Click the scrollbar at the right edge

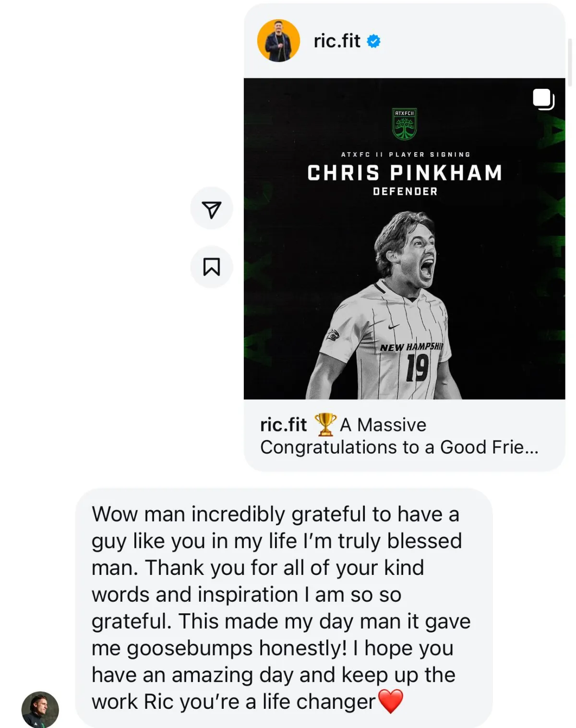coord(570,62)
